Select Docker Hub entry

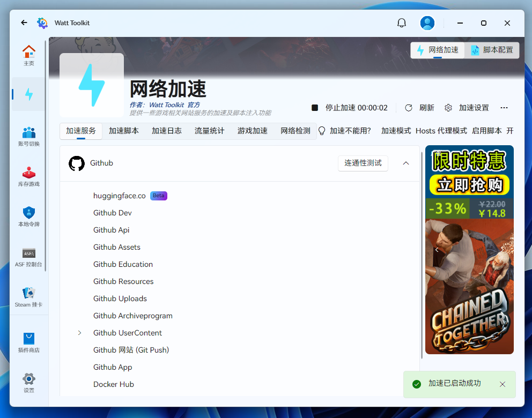coord(114,384)
